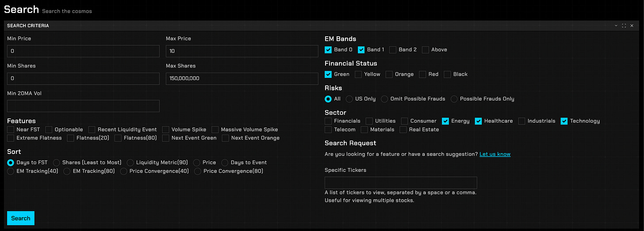Check the Red financial status

423,74
